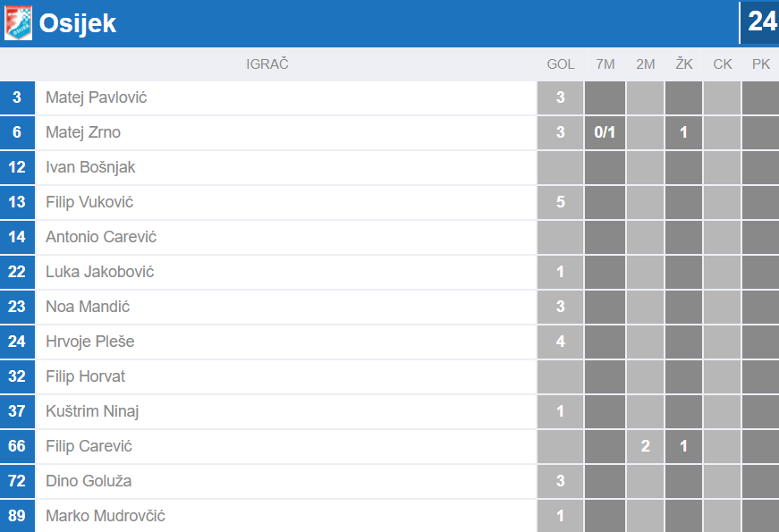Click Matej Zrno's 0/1 seven-meter stat
This screenshot has height=532, width=779.
pyautogui.click(x=605, y=132)
